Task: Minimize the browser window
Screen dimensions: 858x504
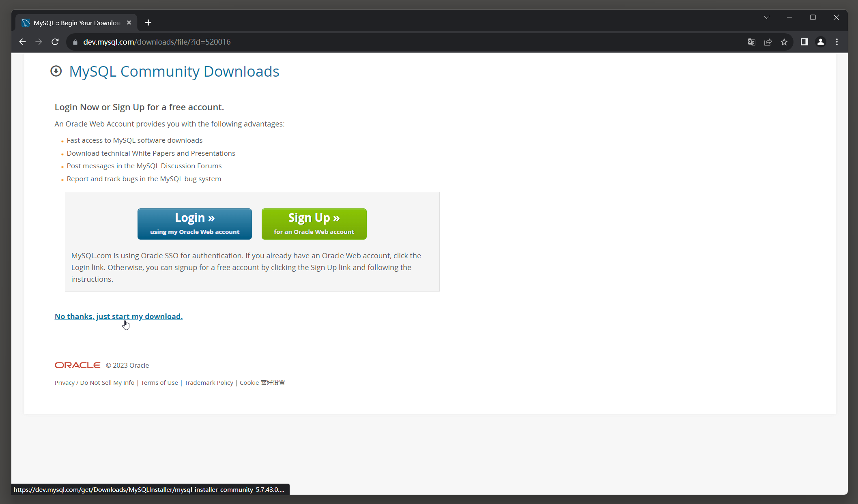Action: (789, 17)
